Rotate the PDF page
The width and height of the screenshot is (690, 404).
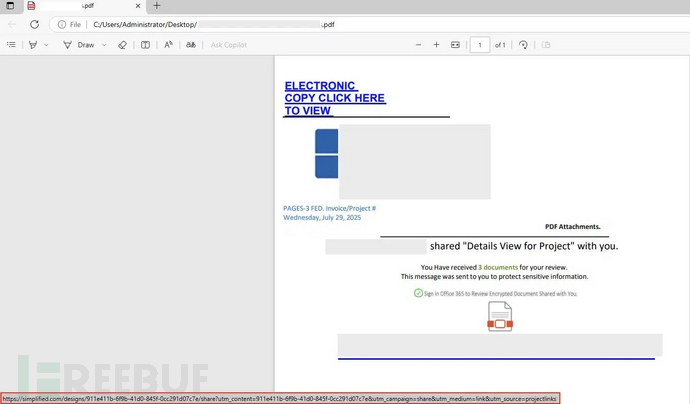523,45
